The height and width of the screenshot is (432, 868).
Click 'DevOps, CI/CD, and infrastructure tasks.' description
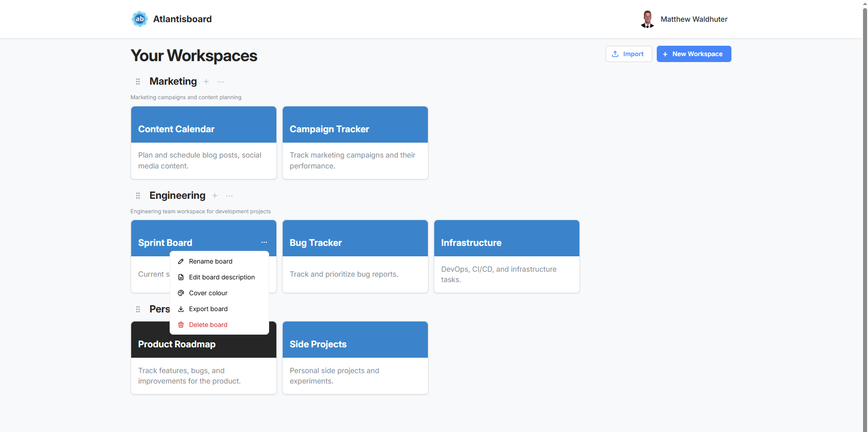click(x=499, y=274)
